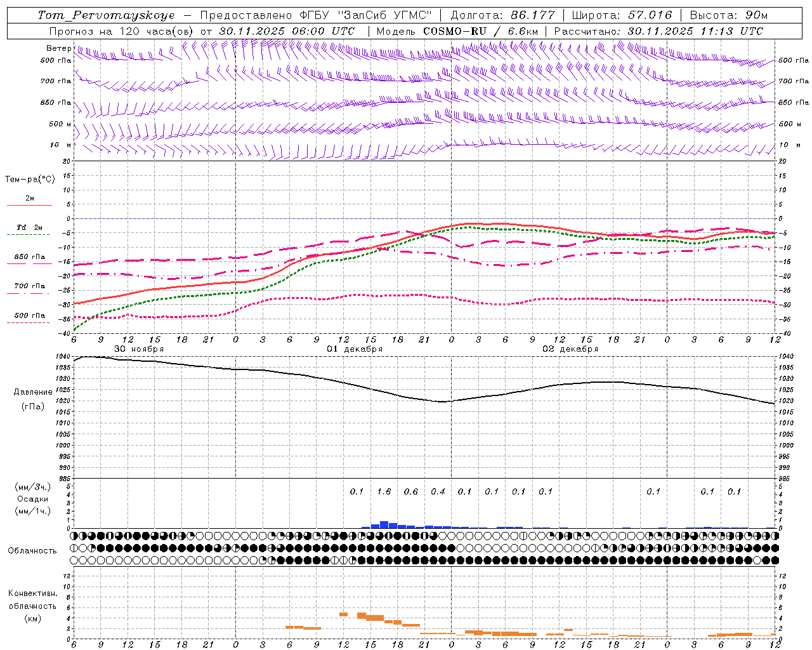812x650 pixels.
Task: Click the tallest blue precipitation bar
Action: (x=384, y=524)
